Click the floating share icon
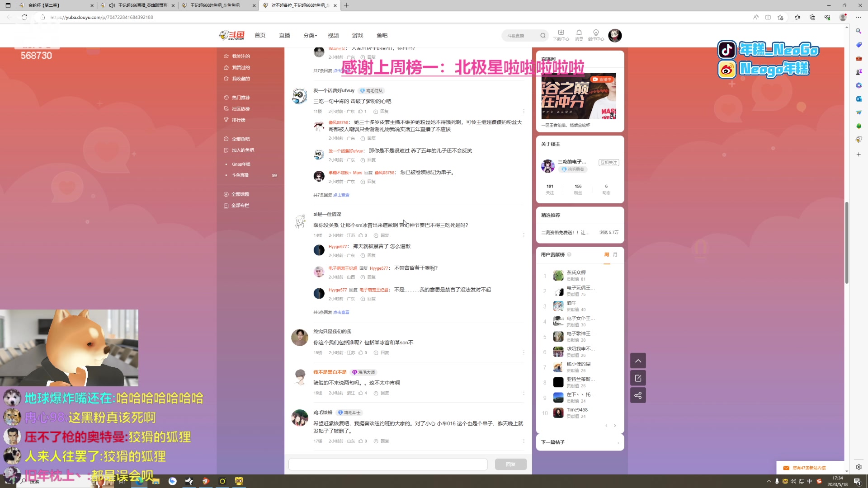 click(x=638, y=395)
